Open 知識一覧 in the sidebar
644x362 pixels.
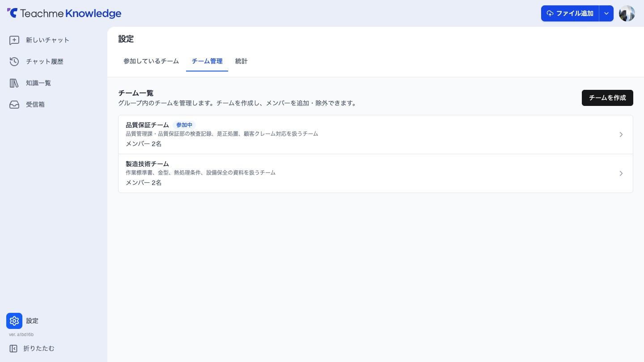(x=38, y=83)
